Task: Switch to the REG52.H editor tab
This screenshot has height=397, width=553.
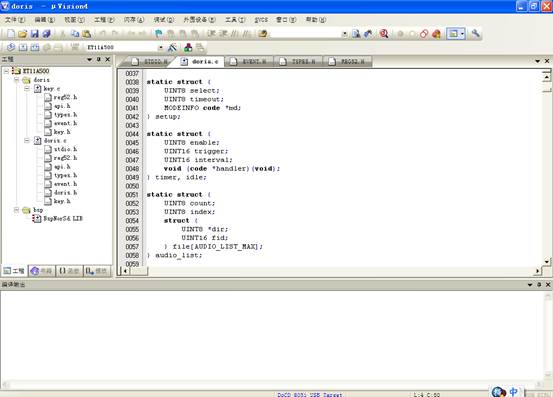Action: click(347, 62)
